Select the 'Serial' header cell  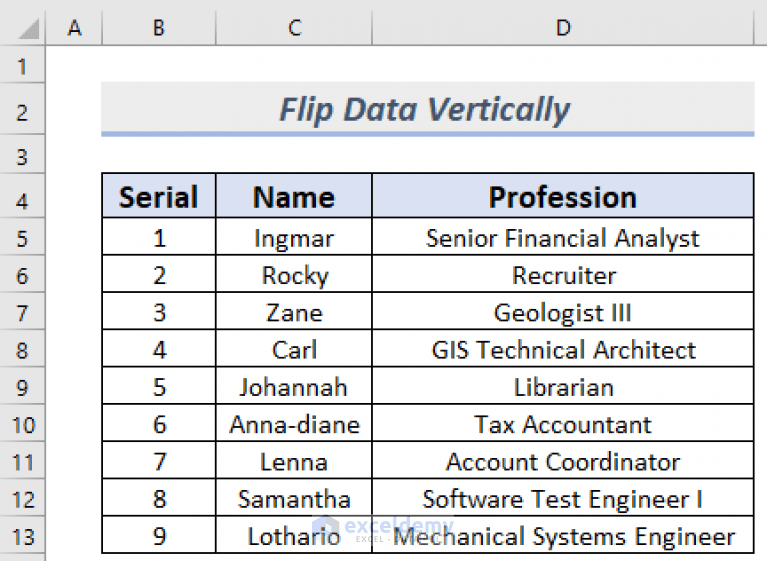pyautogui.click(x=158, y=197)
